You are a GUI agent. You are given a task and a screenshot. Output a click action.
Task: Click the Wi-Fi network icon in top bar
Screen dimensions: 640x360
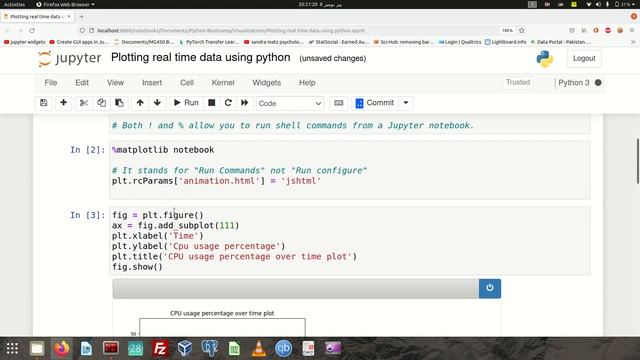(589, 4)
